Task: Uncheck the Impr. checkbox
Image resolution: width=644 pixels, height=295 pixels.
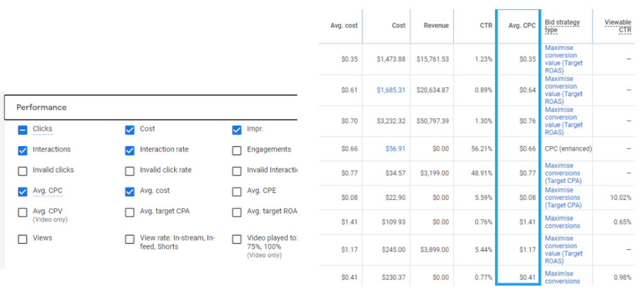Action: click(236, 130)
